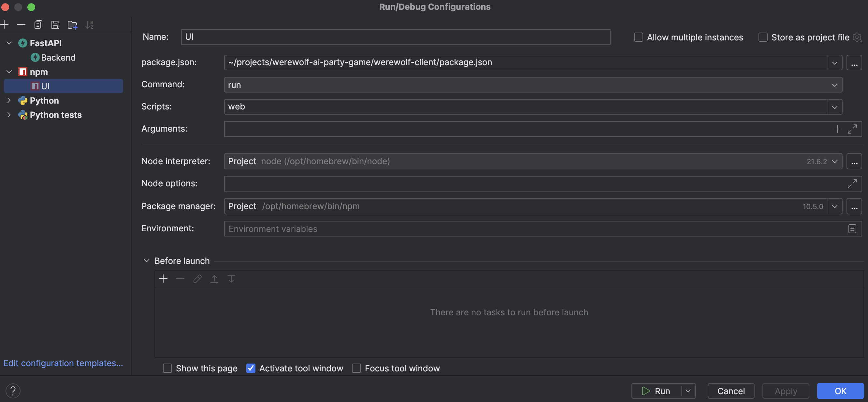Click the Cancel button
Screen dimensions: 868x402
731,391
